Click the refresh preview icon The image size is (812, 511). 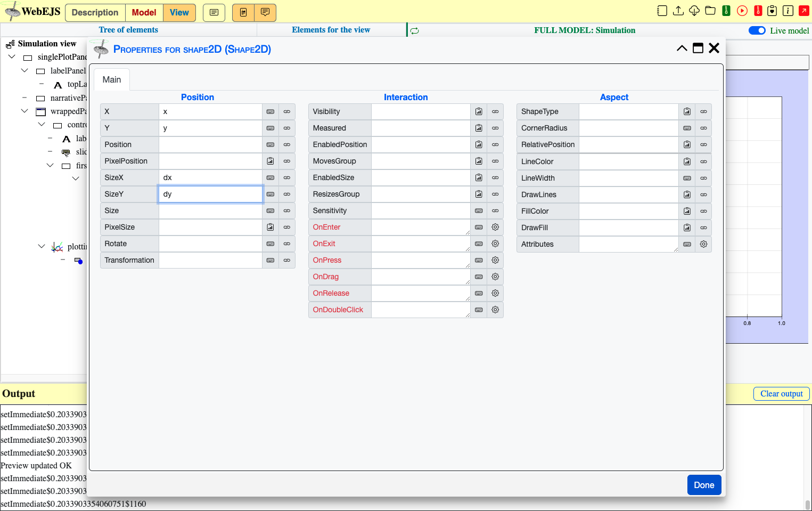click(x=415, y=31)
